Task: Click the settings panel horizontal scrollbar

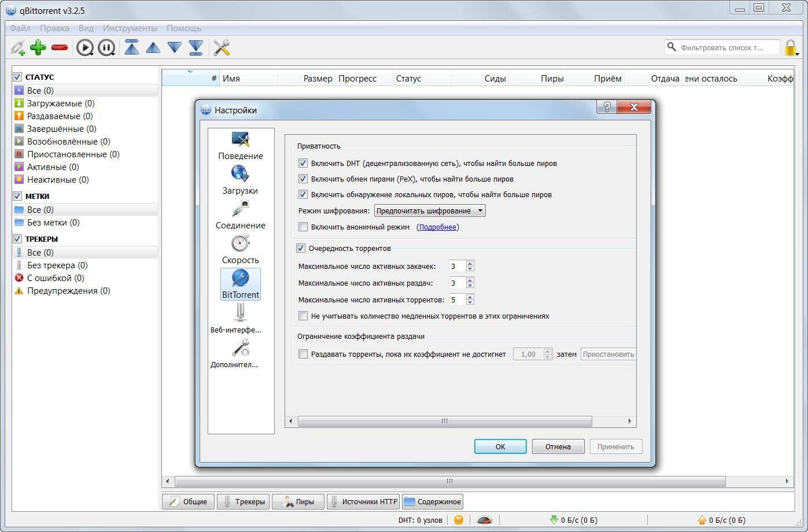Action: [445, 422]
